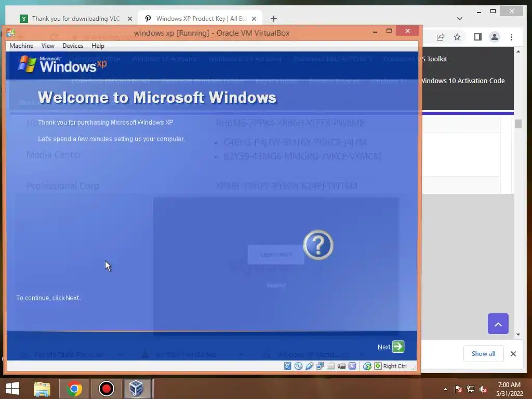Toggle Chrome side panel icon
532x399 pixels.
(478, 37)
